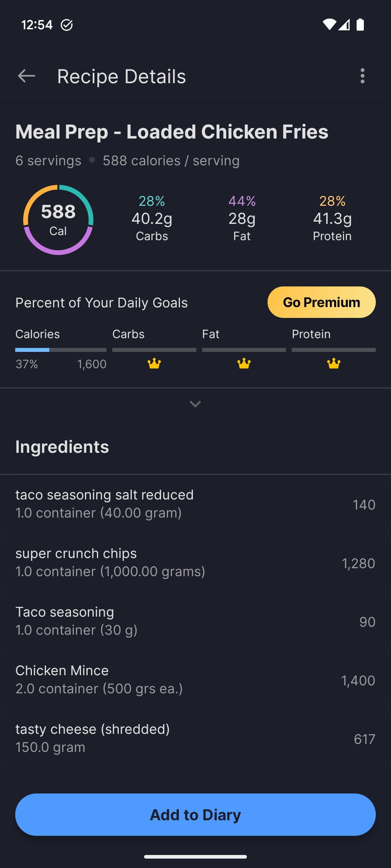Open the Taco seasoning 30 g ingredient

(x=195, y=621)
